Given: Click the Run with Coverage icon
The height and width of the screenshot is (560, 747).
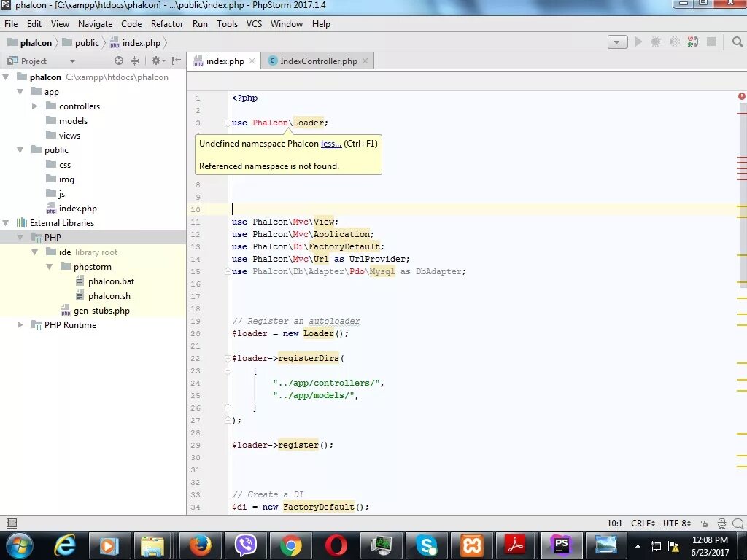Looking at the screenshot, I should coord(675,42).
